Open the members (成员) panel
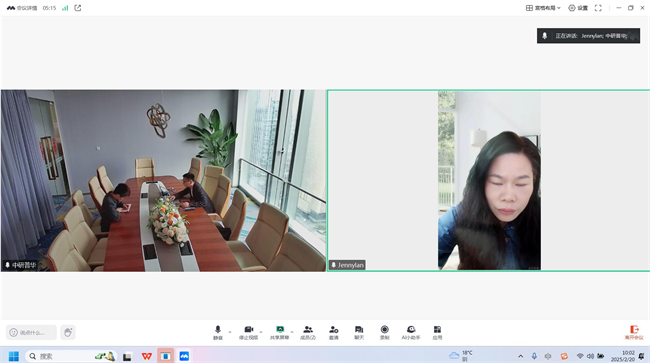The width and height of the screenshot is (650, 363). pyautogui.click(x=308, y=332)
